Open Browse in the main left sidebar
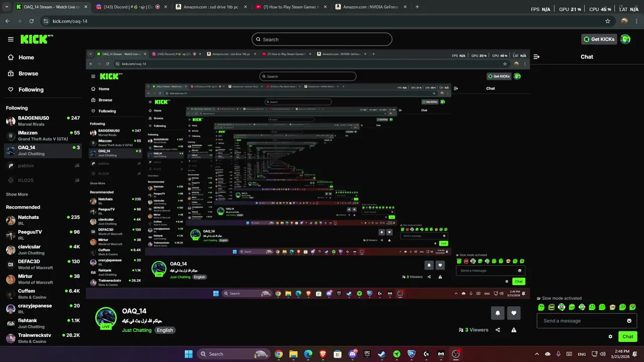644x362 pixels. pyautogui.click(x=23, y=73)
